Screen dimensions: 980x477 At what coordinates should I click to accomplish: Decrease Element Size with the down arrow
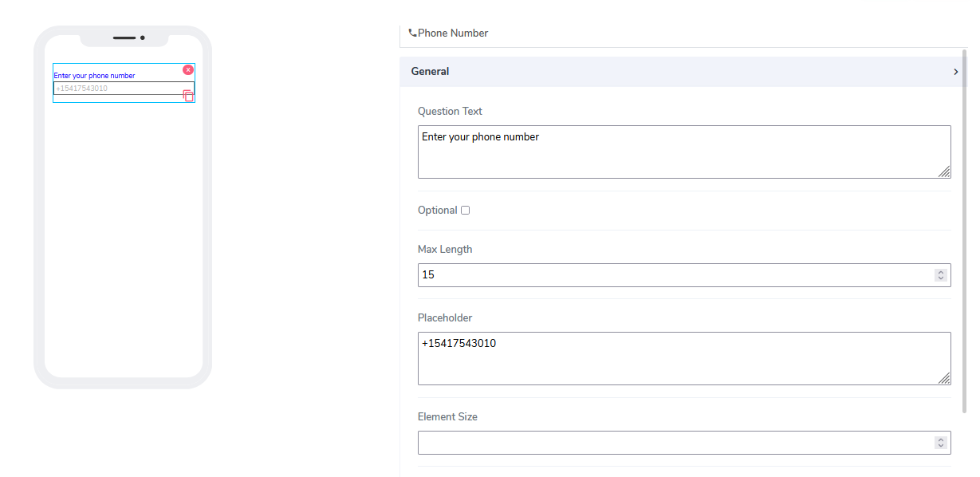point(941,446)
